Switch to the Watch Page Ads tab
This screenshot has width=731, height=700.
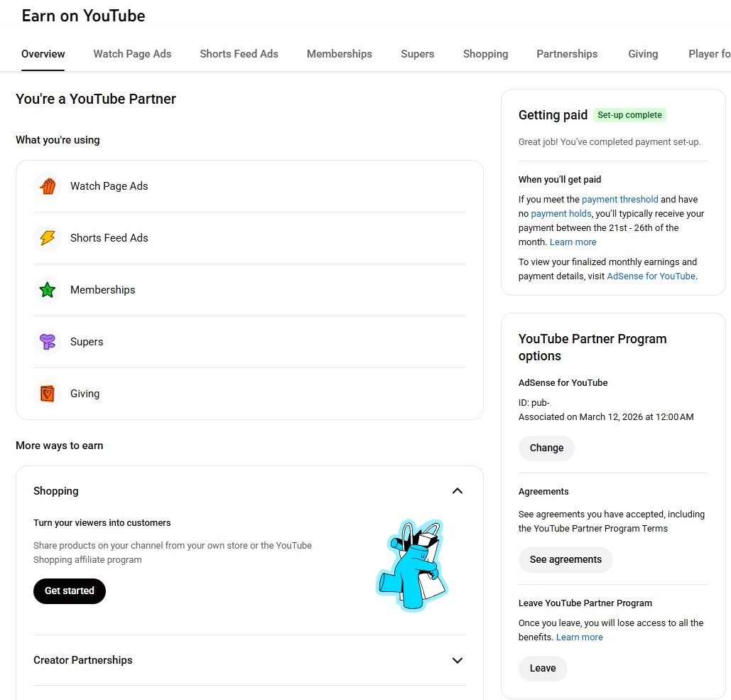[x=132, y=54]
